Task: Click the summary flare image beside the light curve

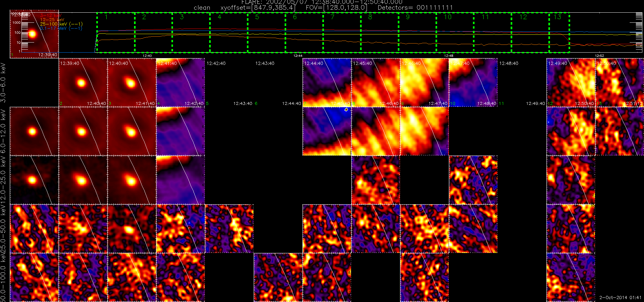Action: [34, 34]
